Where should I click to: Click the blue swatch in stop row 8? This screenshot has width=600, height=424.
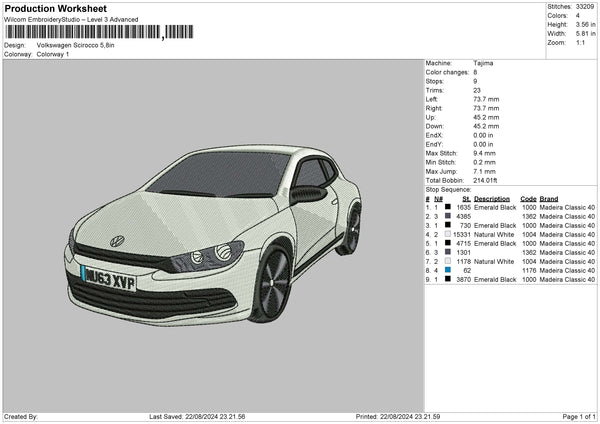coord(447,270)
